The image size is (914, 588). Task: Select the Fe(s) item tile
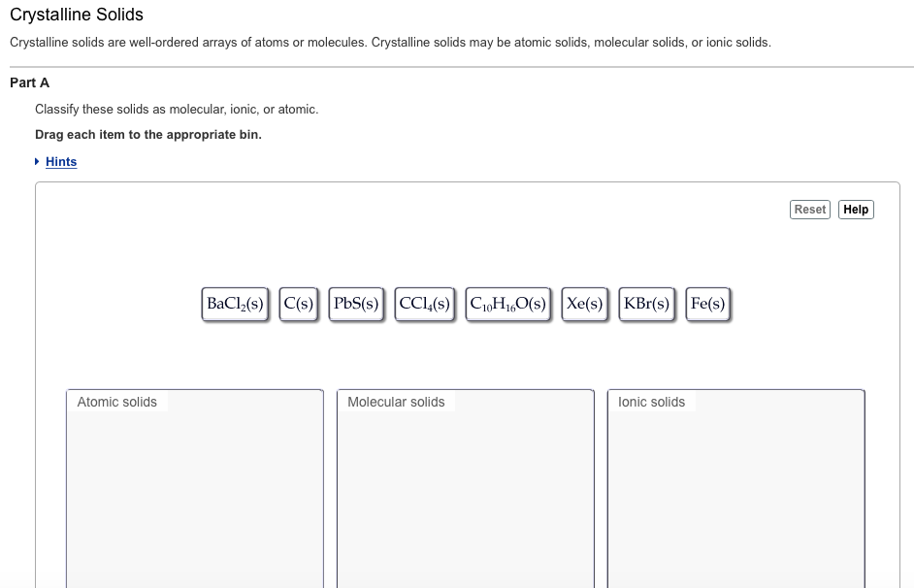(x=707, y=303)
